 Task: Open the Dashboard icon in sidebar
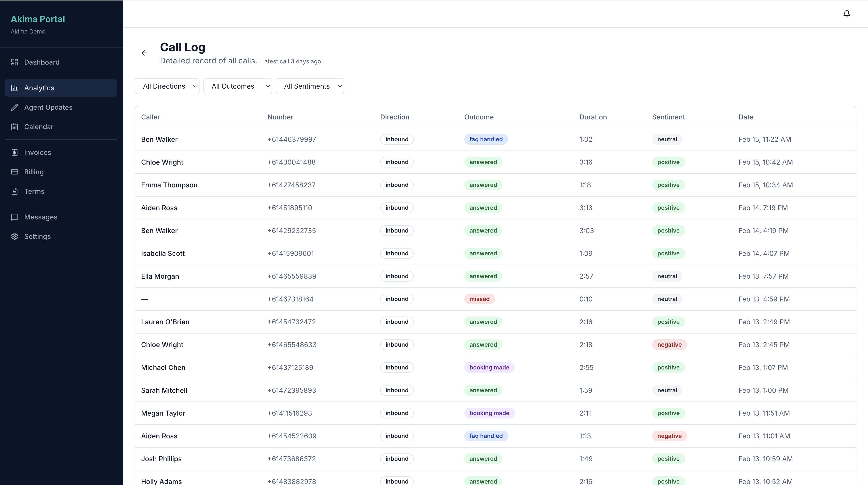pyautogui.click(x=15, y=62)
